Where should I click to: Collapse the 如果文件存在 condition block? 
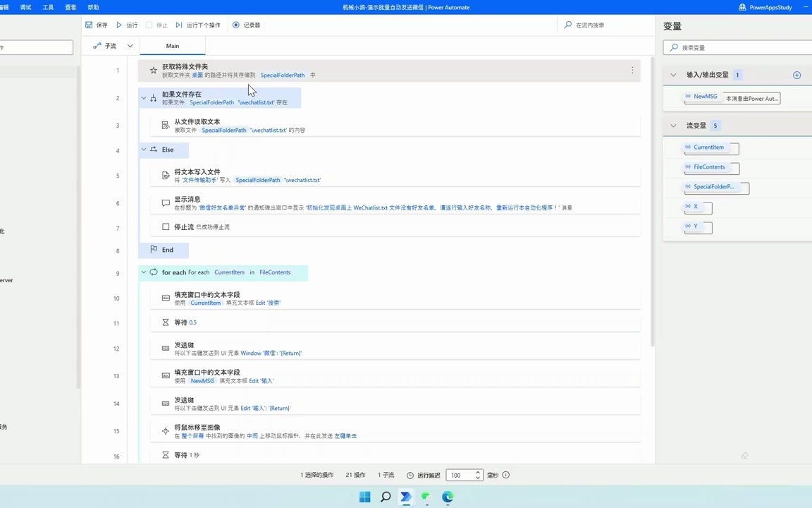[x=143, y=98]
